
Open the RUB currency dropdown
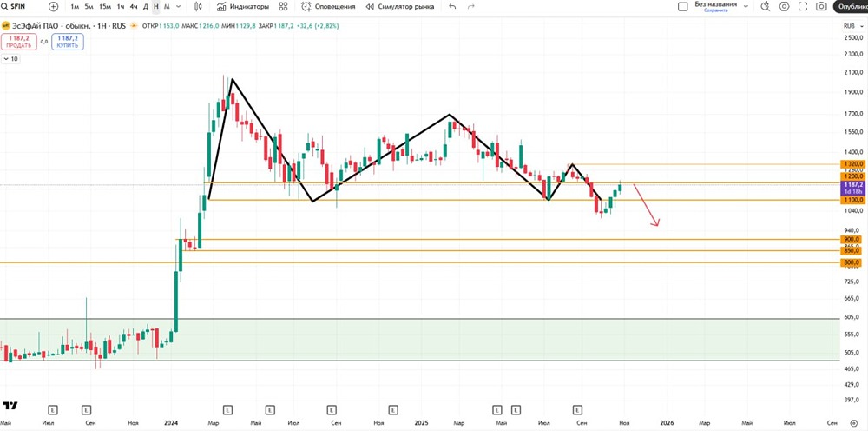852,26
